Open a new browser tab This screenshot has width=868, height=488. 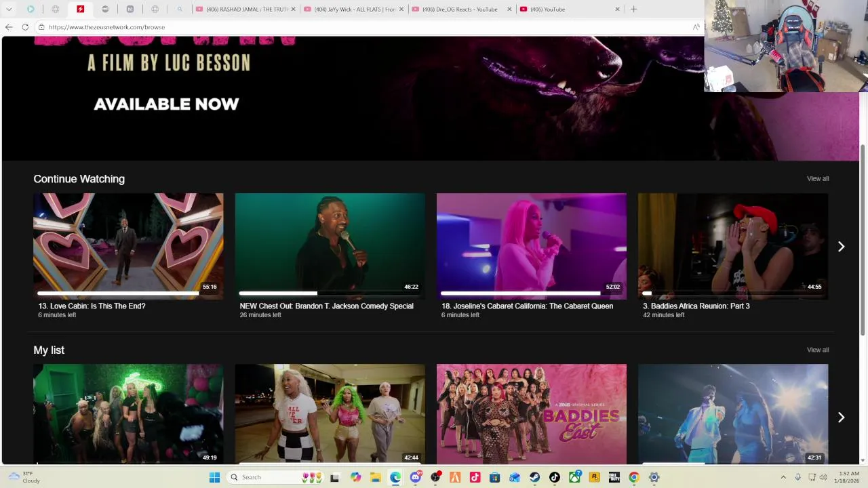tap(633, 9)
